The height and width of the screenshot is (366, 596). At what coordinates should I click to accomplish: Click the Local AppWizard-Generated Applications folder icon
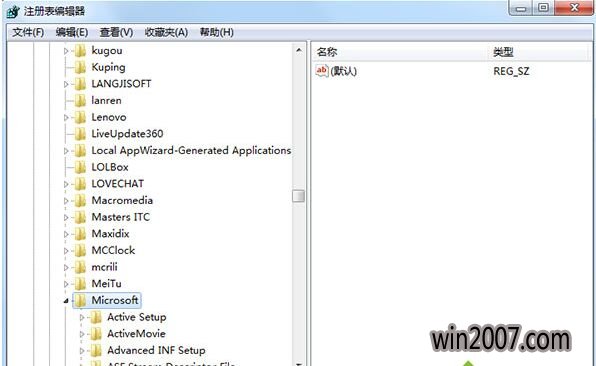click(80, 151)
